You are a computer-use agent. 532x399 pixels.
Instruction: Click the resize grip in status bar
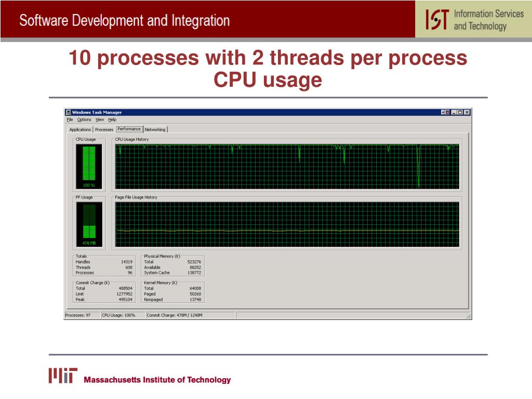pyautogui.click(x=468, y=316)
